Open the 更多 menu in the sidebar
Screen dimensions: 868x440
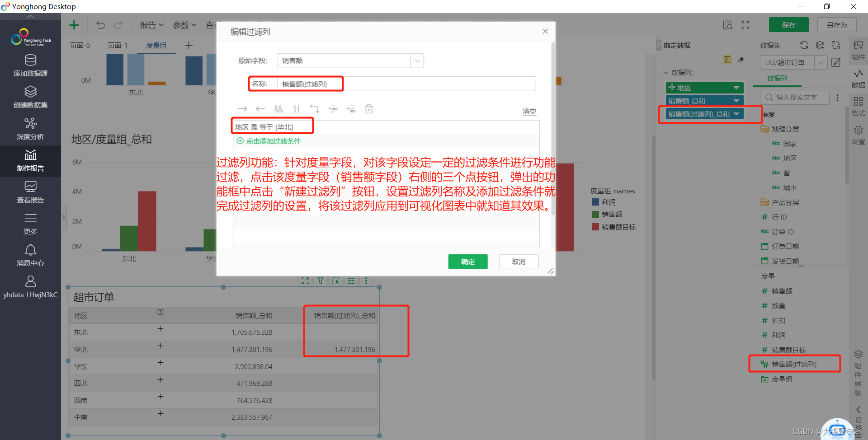[30, 224]
